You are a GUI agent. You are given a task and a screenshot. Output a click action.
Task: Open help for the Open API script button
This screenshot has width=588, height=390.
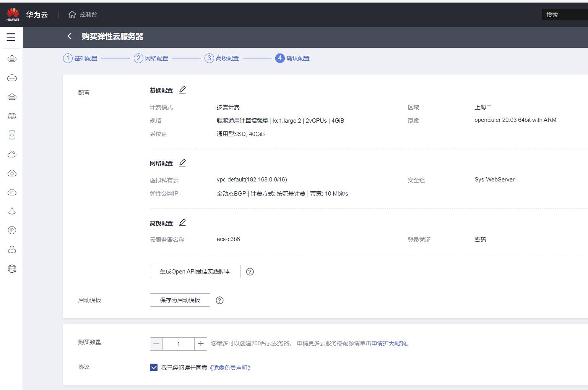click(x=250, y=272)
